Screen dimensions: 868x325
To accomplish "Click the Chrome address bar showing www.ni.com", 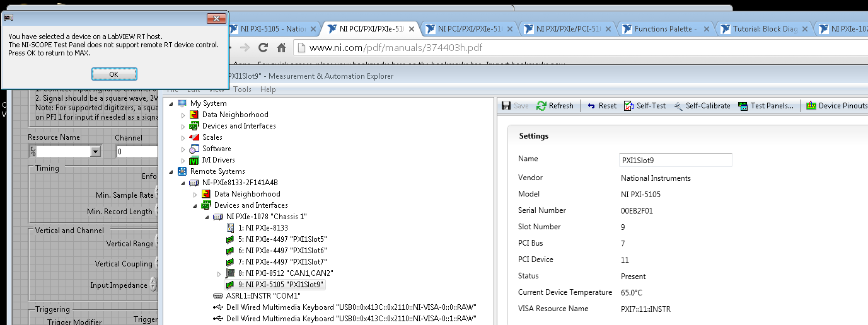I will click(x=580, y=47).
